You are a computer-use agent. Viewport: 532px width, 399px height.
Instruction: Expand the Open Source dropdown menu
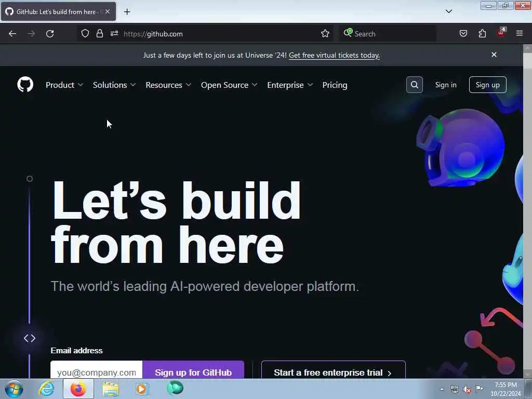(x=229, y=85)
